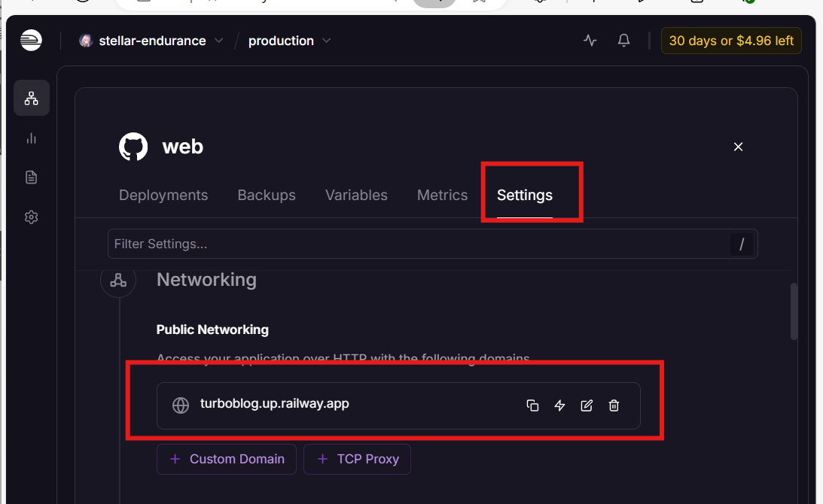Click the settings panel scrollbar
This screenshot has width=823, height=504.
click(x=794, y=311)
